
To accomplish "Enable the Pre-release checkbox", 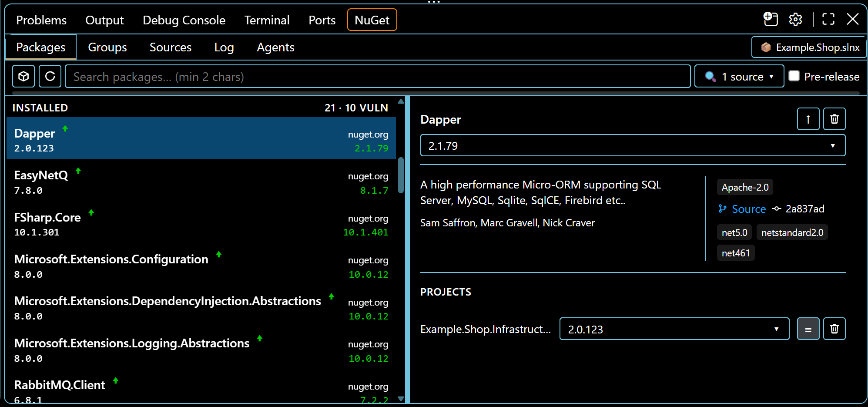I will click(794, 76).
